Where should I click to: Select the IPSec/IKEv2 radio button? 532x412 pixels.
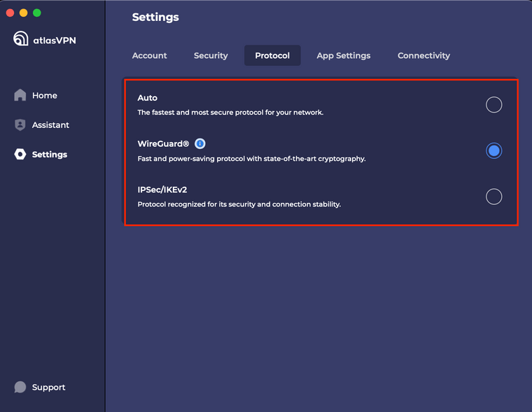click(493, 197)
